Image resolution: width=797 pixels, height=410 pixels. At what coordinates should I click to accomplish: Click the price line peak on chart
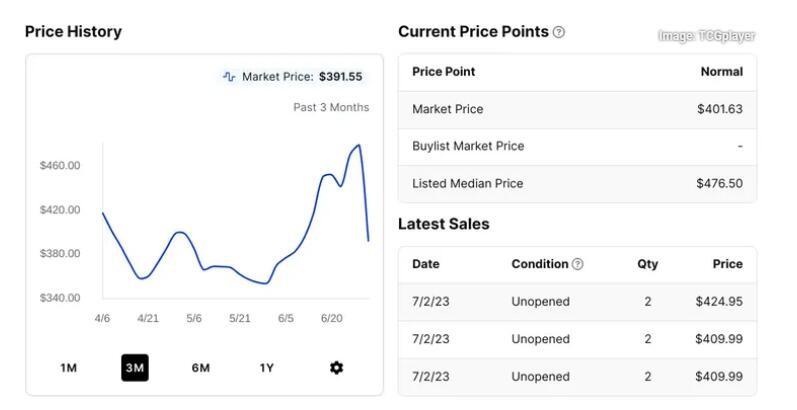(359, 145)
